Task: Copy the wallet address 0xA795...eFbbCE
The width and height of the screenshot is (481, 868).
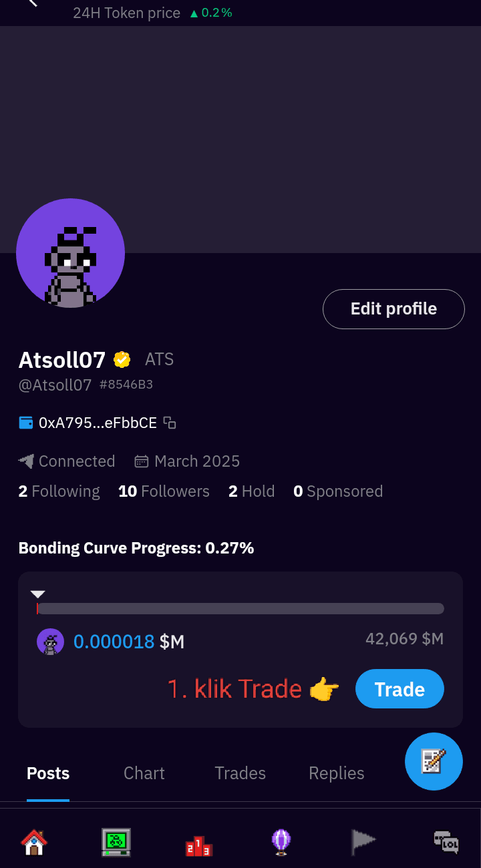Action: pos(170,423)
